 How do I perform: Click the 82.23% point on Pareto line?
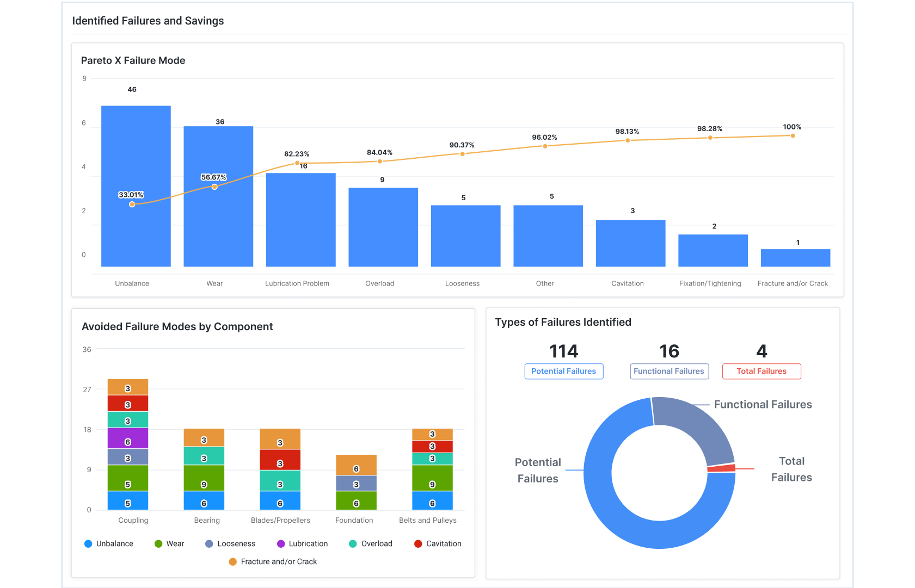click(x=297, y=163)
